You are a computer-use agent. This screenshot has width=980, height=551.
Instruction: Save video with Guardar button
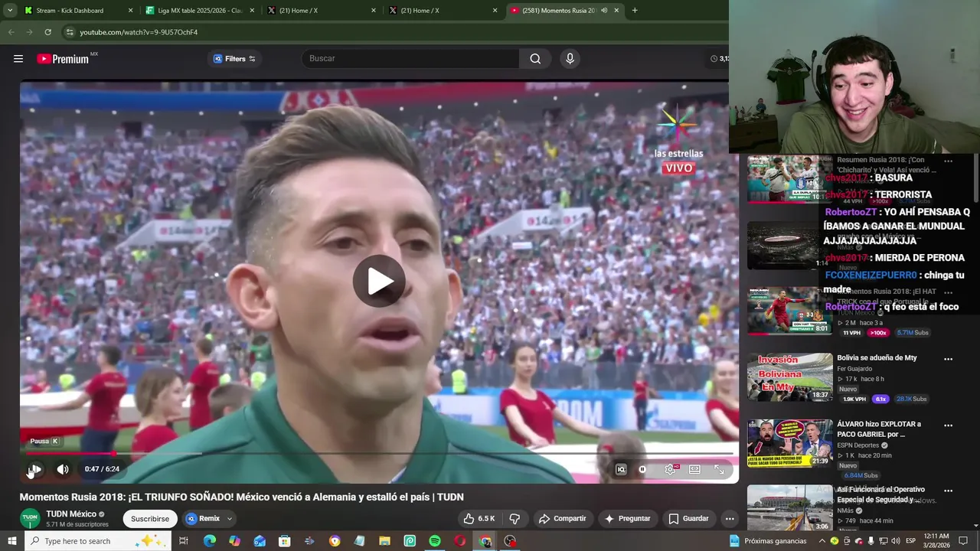click(x=689, y=519)
